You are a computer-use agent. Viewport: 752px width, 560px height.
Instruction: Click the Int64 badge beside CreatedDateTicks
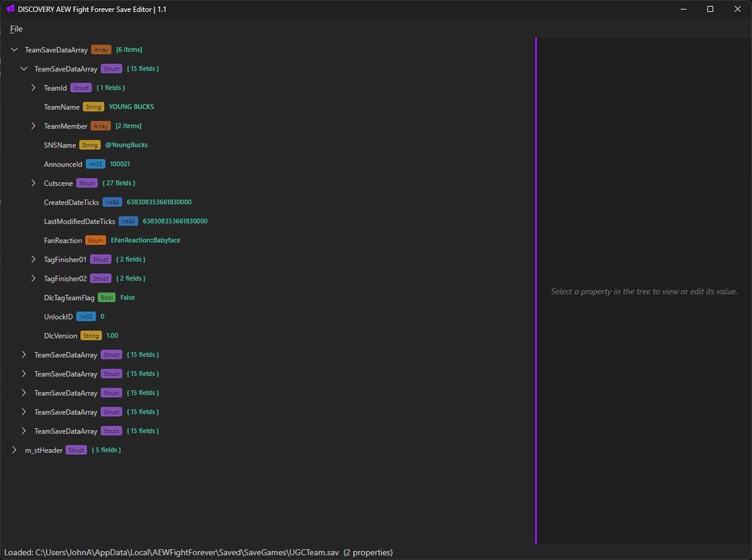[112, 202]
